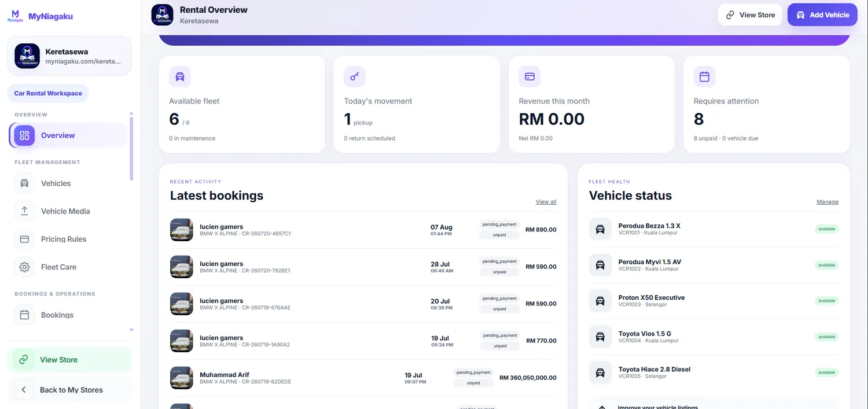Click the 07 Aug booking date
The image size is (868, 409).
[x=442, y=227]
